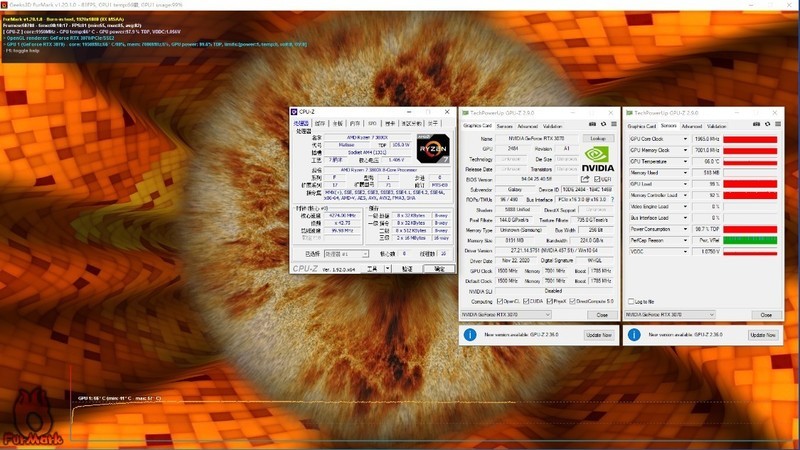The width and height of the screenshot is (800, 450).
Task: Open the PerfCap Reason sensor dropdown
Action: (x=685, y=240)
